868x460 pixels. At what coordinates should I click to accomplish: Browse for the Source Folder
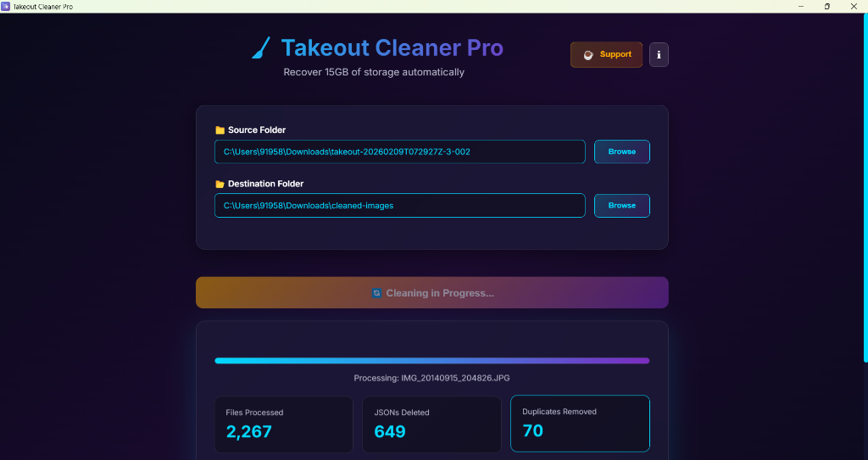621,152
